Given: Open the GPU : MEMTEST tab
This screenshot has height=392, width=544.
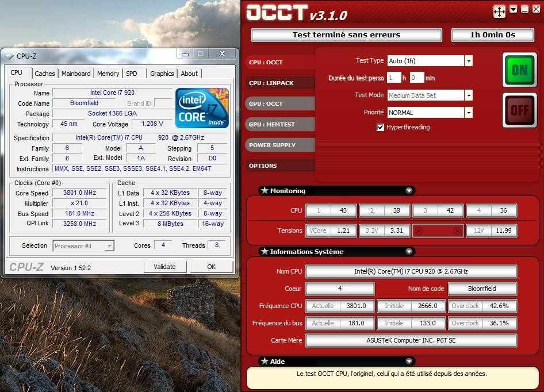Looking at the screenshot, I should 280,124.
